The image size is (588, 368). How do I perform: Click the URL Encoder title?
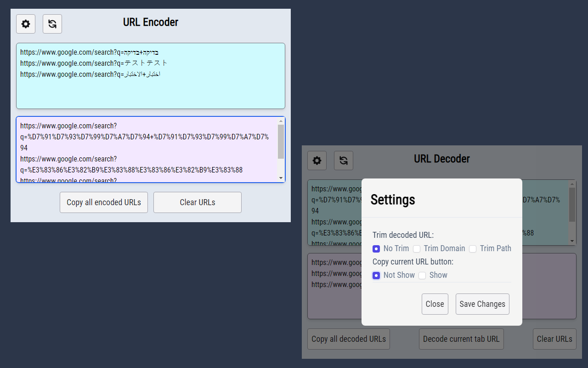point(151,22)
